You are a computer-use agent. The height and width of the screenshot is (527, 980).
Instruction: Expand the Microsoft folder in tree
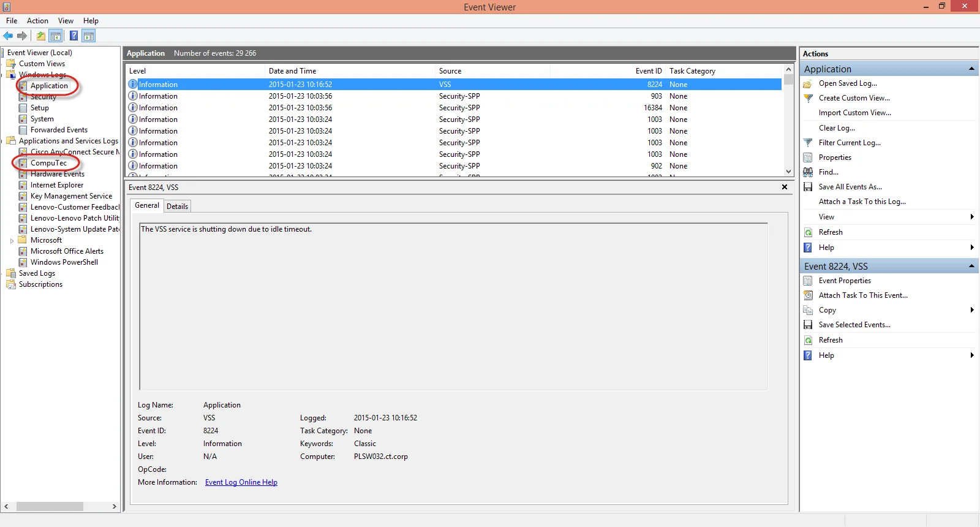pos(12,241)
